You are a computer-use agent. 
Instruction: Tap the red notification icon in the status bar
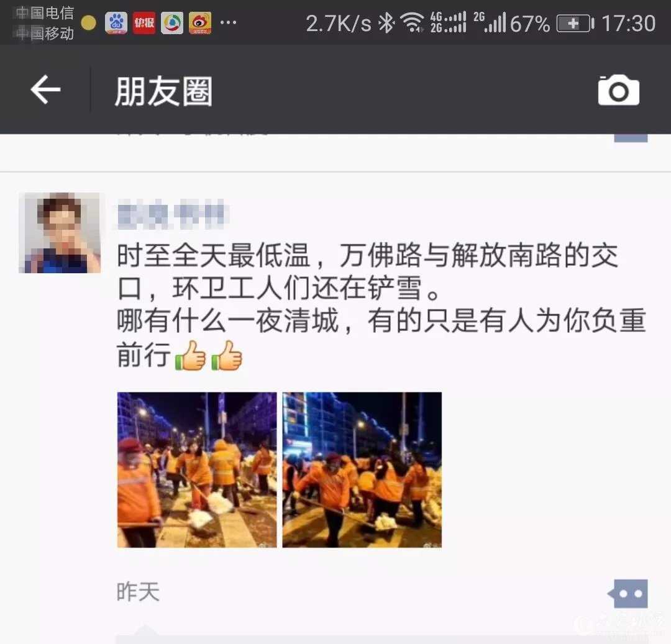[x=144, y=23]
